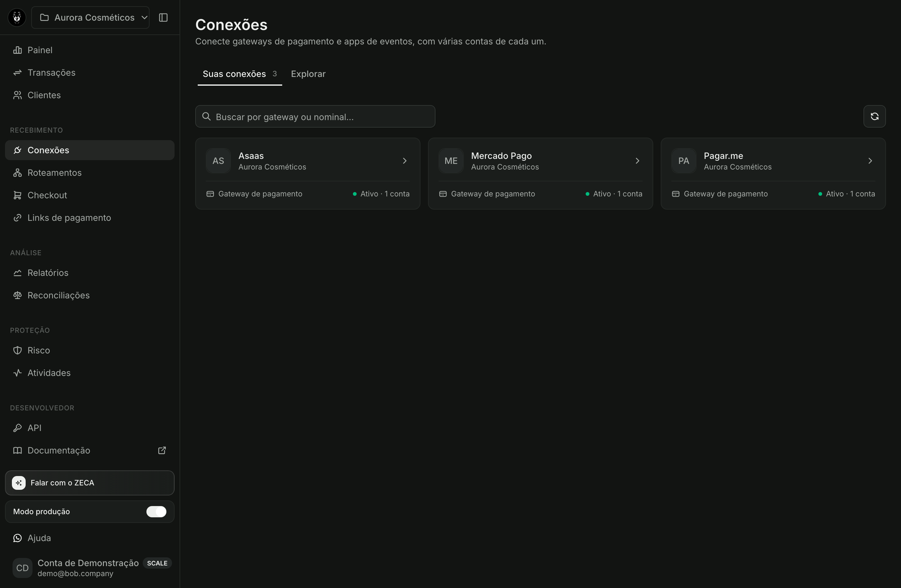Focus the Buscar por gateway search field
Screen dimensions: 901x588
click(315, 117)
